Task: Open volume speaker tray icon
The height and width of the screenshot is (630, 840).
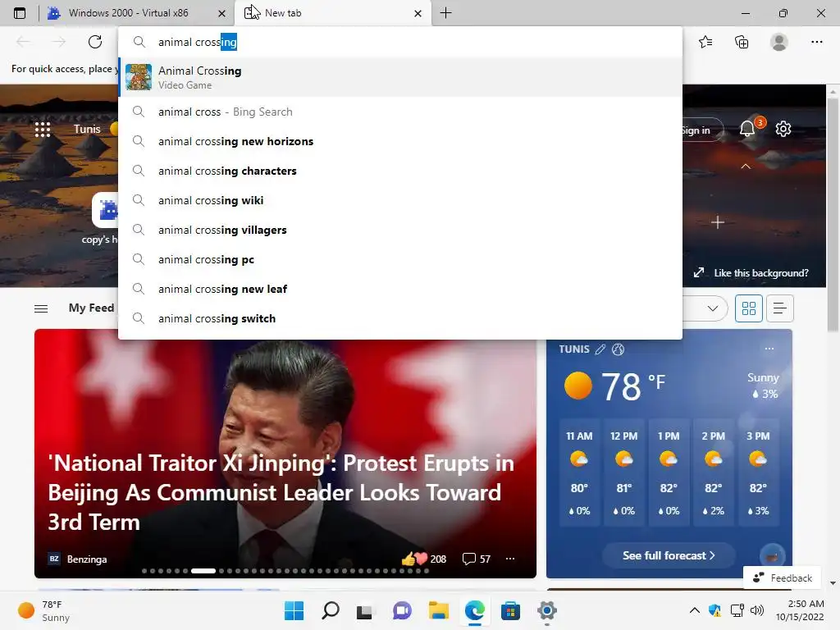Action: click(757, 610)
